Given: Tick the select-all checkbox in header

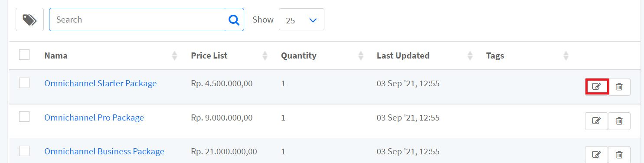Looking at the screenshot, I should (24, 55).
